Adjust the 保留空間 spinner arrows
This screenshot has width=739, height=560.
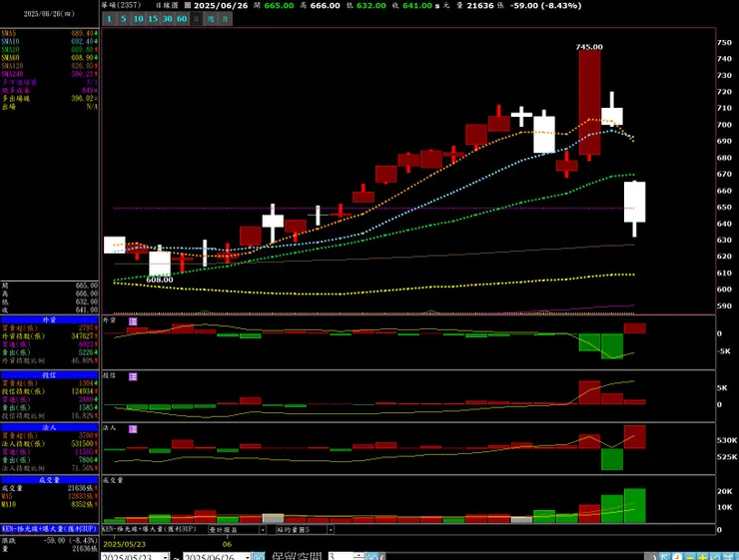[359, 557]
